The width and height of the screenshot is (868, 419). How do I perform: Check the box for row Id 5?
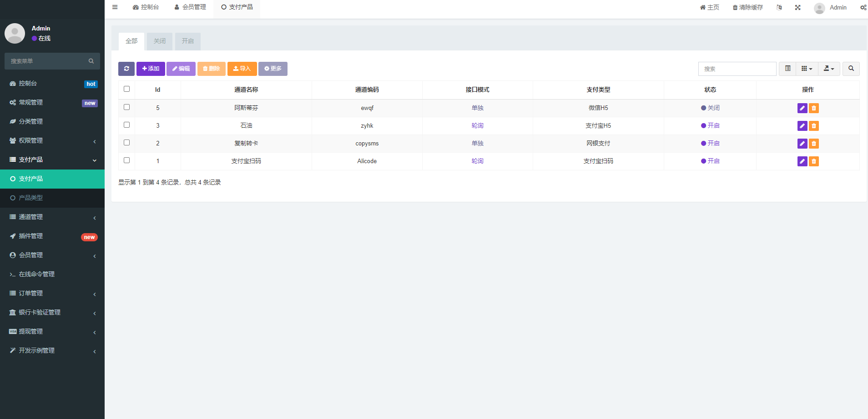(126, 107)
